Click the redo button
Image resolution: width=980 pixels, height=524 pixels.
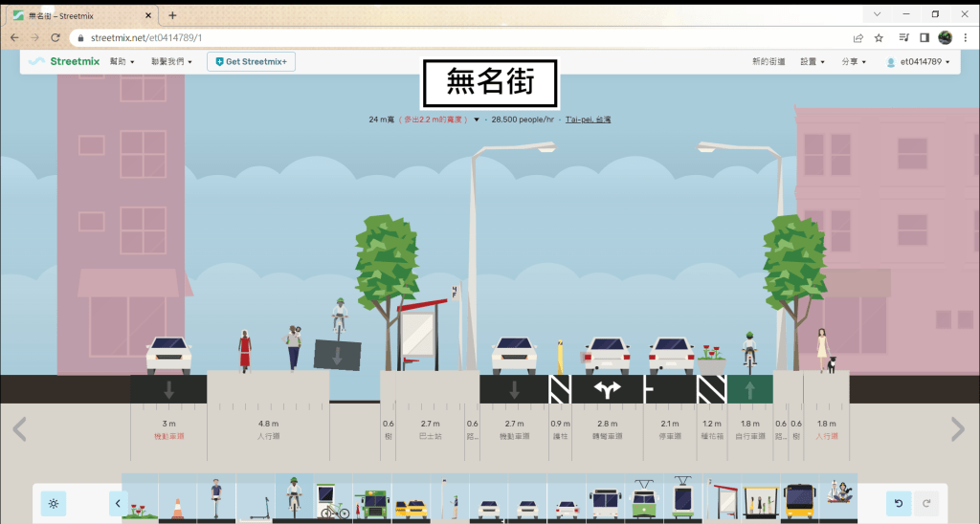tap(926, 503)
